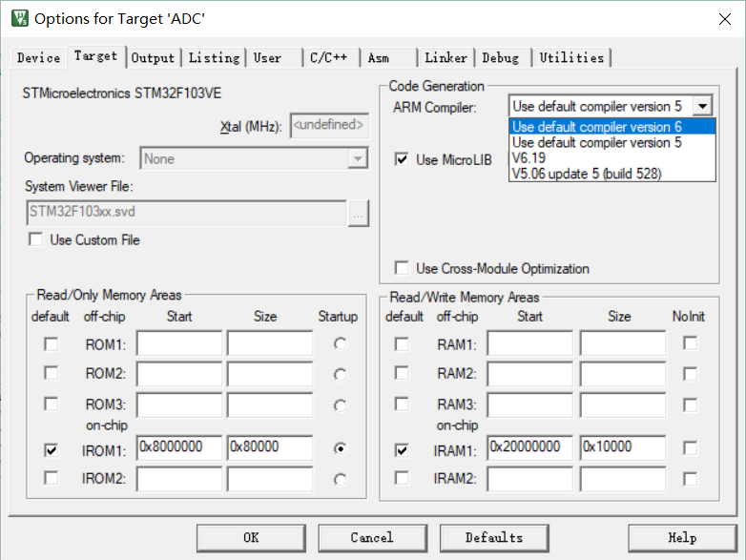Viewport: 746px width, 560px height.
Task: Open the Listing tab
Action: (214, 58)
